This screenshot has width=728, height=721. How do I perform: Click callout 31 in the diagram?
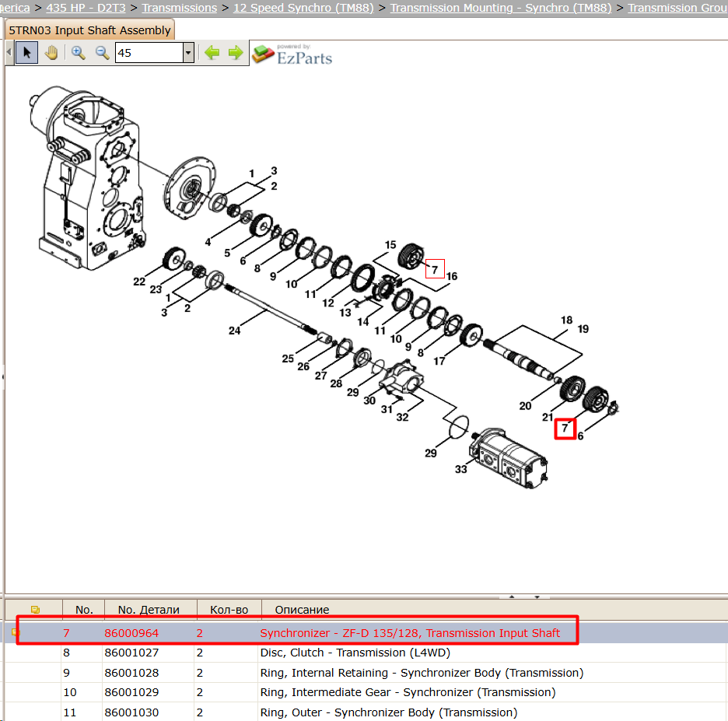[387, 409]
